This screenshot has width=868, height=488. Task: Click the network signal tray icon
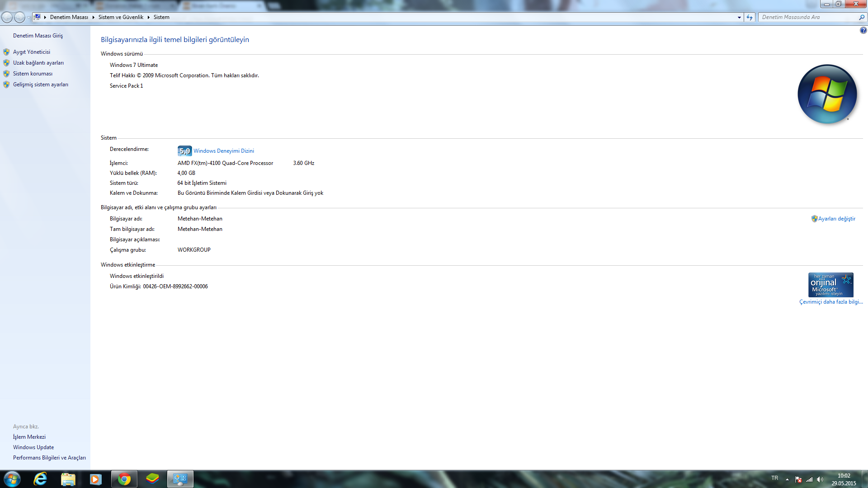pyautogui.click(x=809, y=479)
